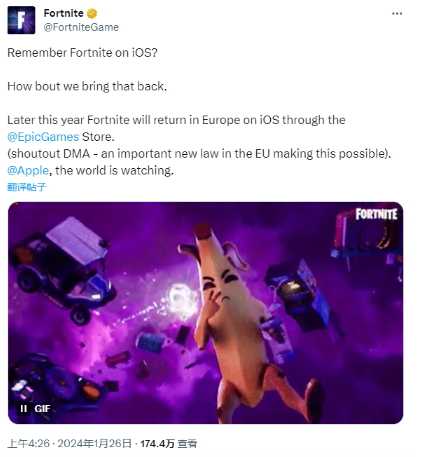Open the Fortnite profile avatar
The width and height of the screenshot is (422, 457).
(21, 20)
